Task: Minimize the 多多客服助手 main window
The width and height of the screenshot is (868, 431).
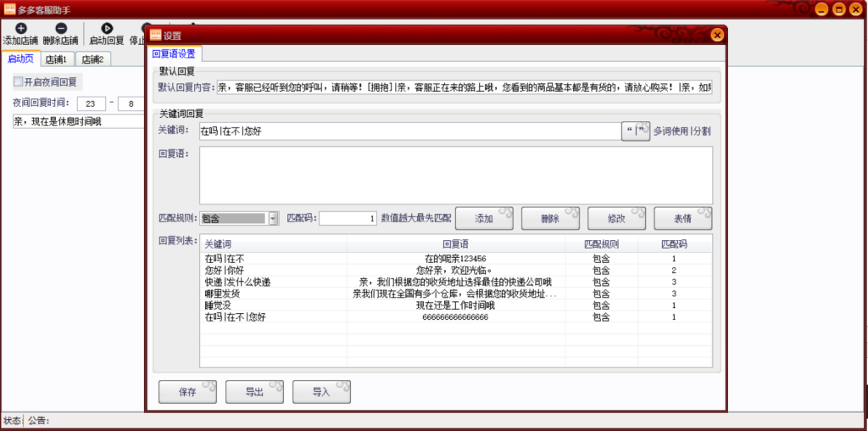Action: (821, 9)
